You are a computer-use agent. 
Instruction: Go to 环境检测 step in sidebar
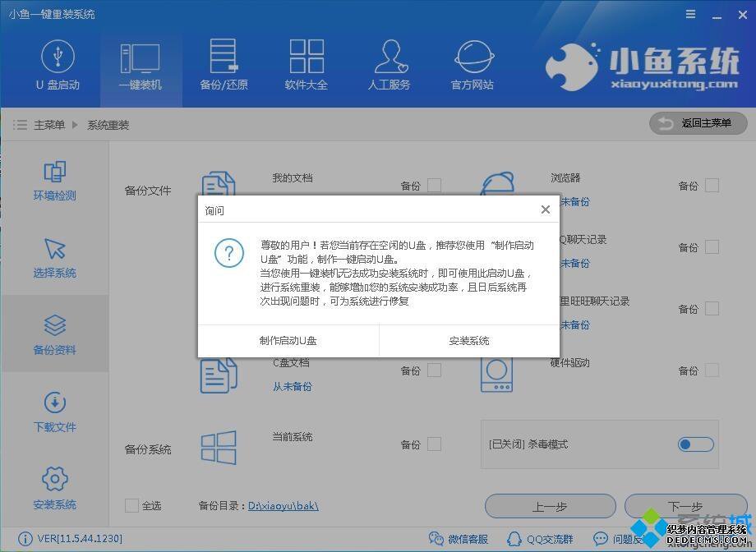pos(54,181)
